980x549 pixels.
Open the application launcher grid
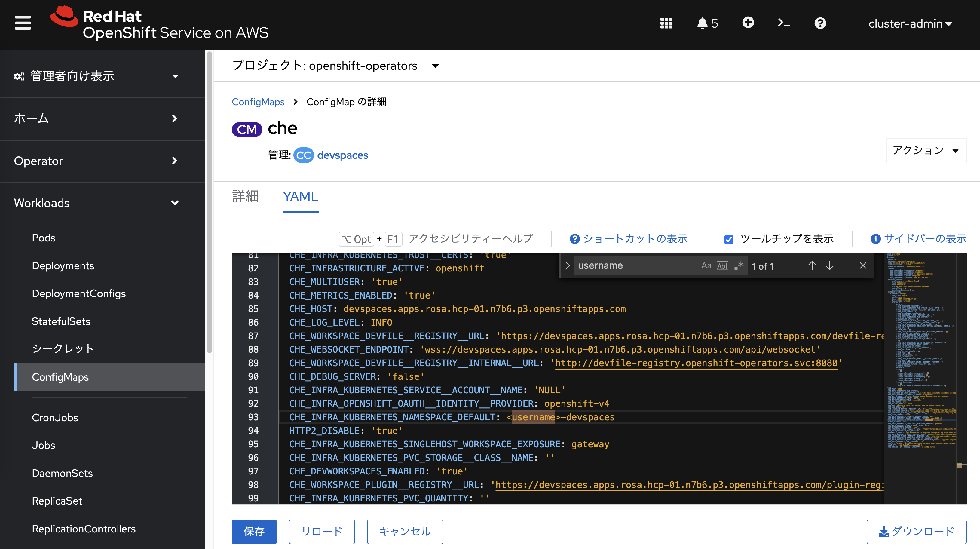(666, 23)
